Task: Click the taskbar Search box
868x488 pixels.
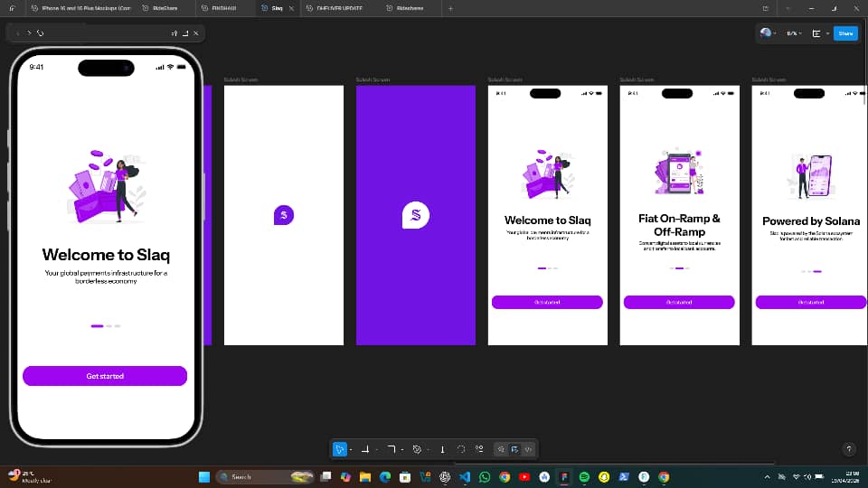Action: [x=265, y=477]
